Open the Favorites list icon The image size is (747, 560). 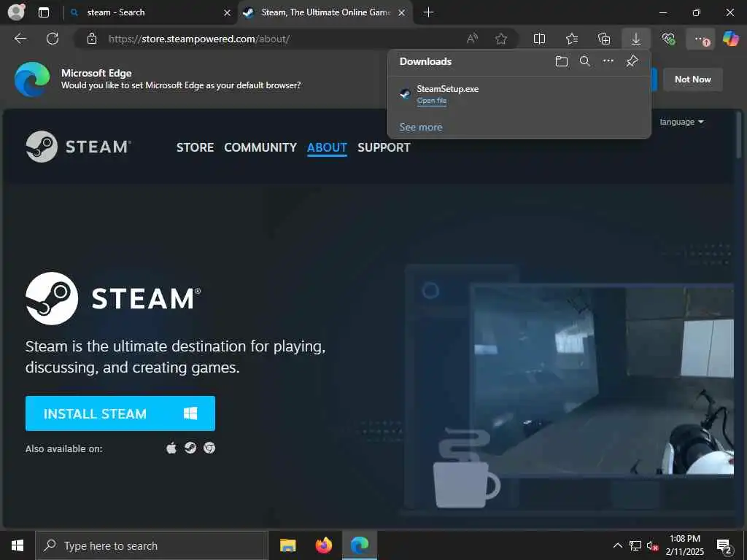click(572, 39)
